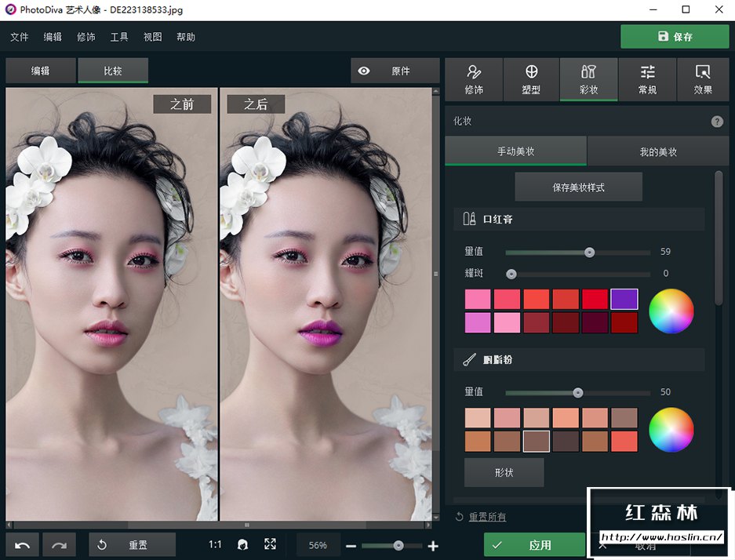Pick the orchid lipstick swatch, first in bottom row
The height and width of the screenshot is (560, 735).
[x=478, y=323]
